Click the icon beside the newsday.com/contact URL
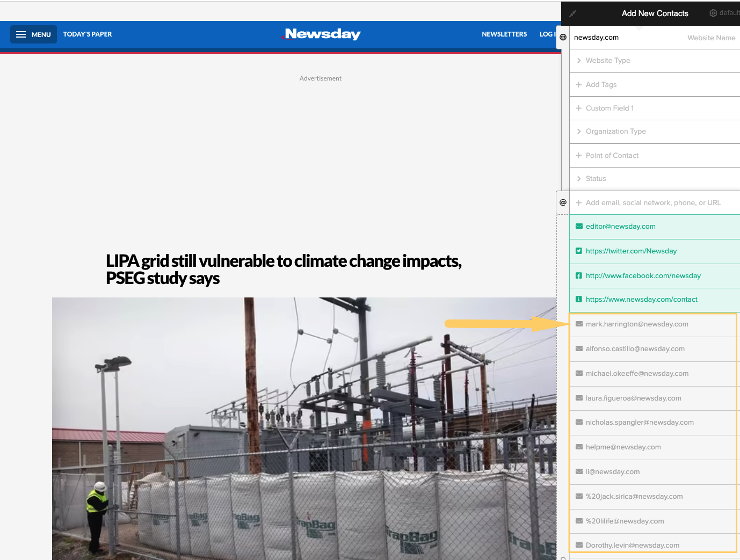This screenshot has width=740, height=560. [579, 299]
